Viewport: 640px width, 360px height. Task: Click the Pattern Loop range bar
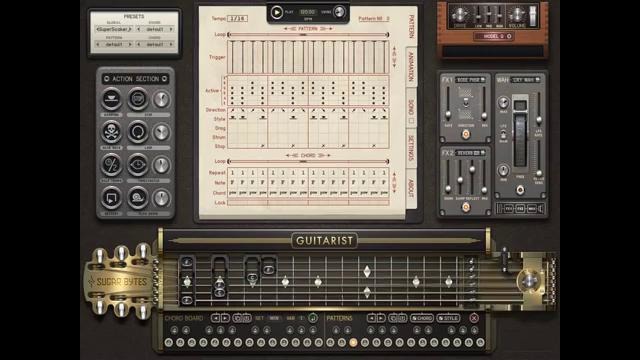point(308,35)
